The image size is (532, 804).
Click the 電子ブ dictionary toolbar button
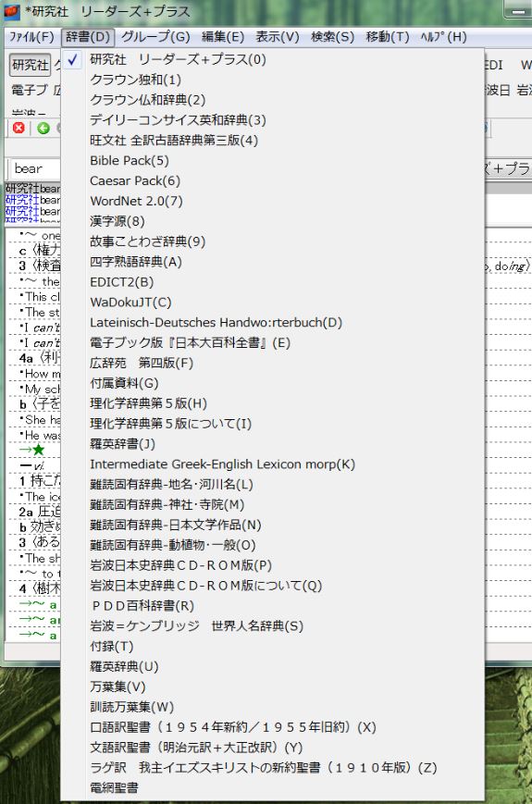31,91
